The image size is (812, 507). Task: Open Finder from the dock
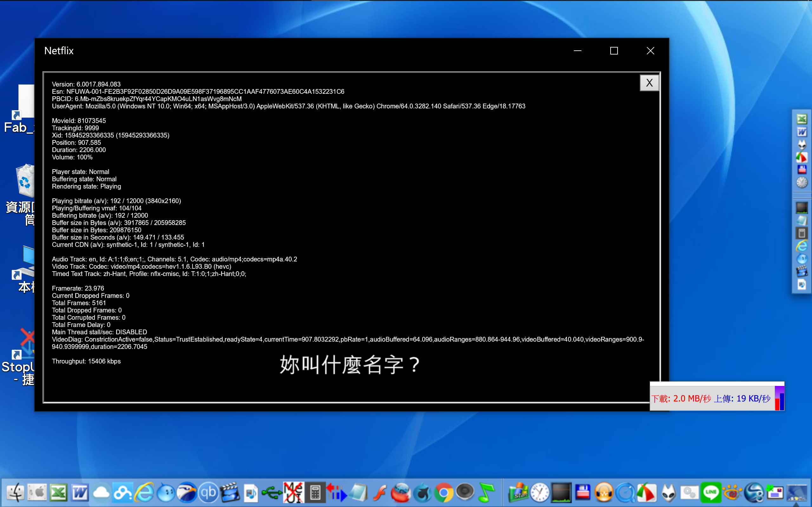pos(16,492)
